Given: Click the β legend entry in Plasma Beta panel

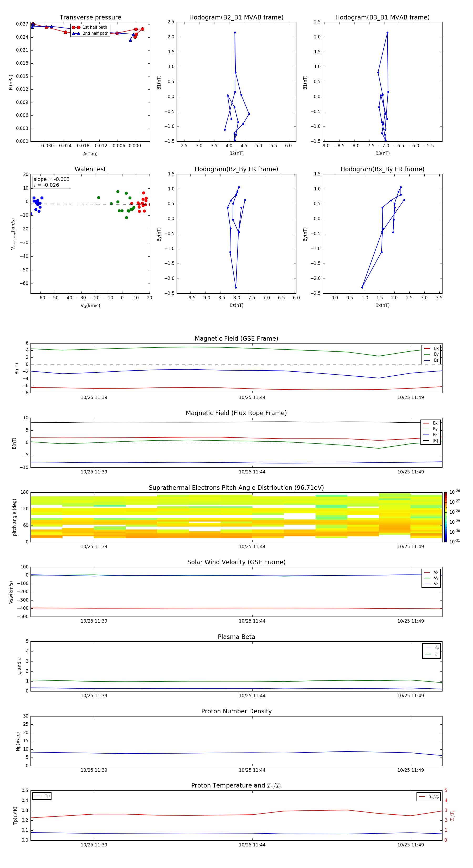Looking at the screenshot, I should pyautogui.click(x=431, y=654).
